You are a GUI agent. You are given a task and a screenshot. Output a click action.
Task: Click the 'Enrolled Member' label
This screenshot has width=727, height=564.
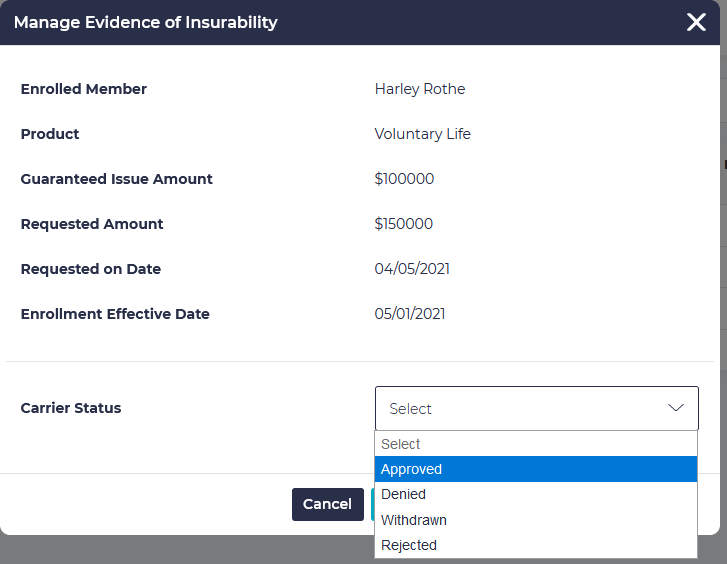pos(84,89)
